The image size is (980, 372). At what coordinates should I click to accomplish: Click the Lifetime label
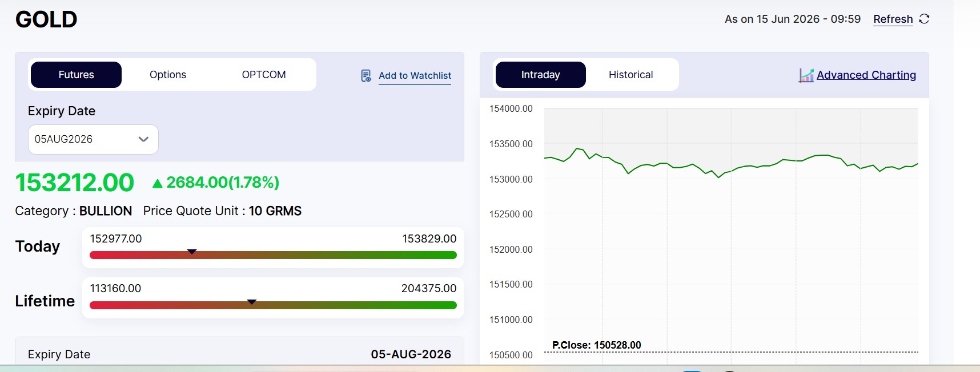pyautogui.click(x=45, y=301)
